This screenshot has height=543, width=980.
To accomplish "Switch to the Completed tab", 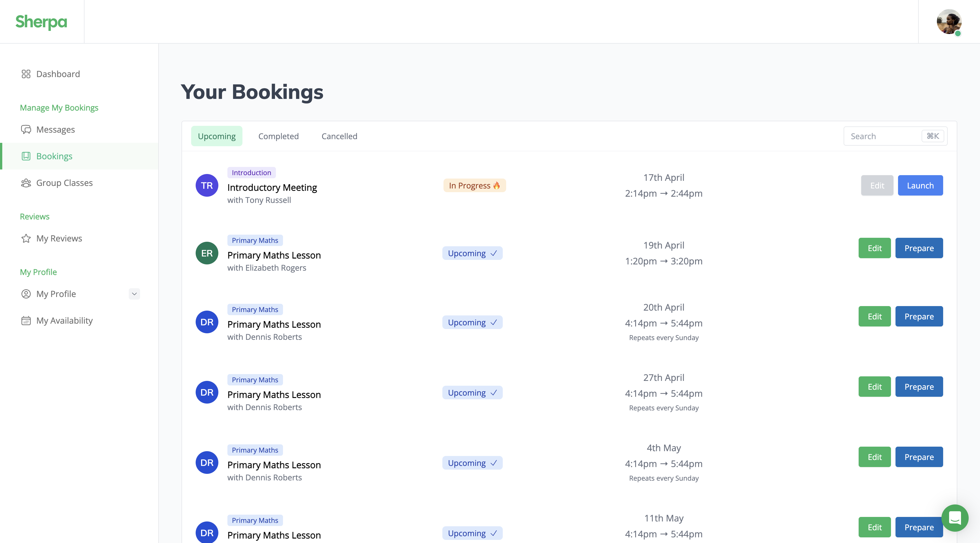I will (278, 136).
